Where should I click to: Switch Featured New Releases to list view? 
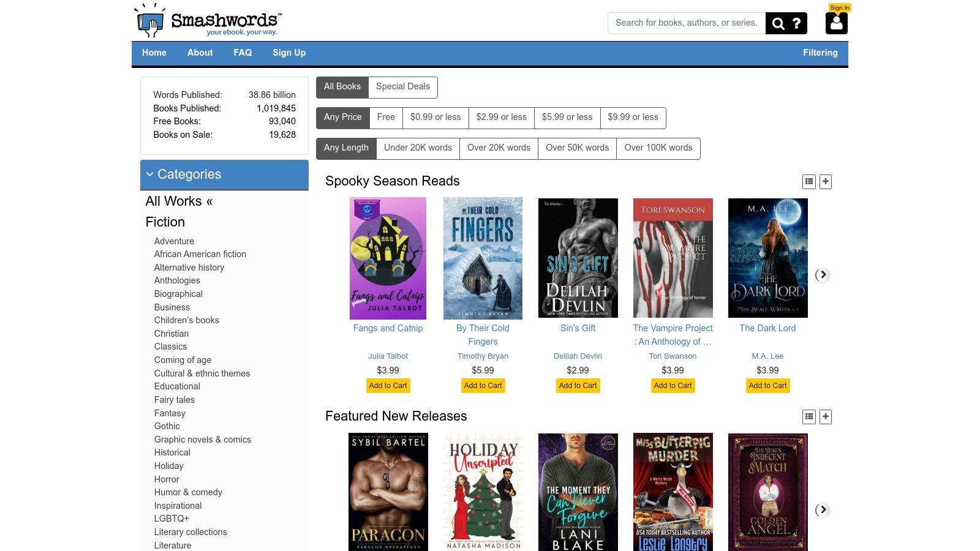809,416
